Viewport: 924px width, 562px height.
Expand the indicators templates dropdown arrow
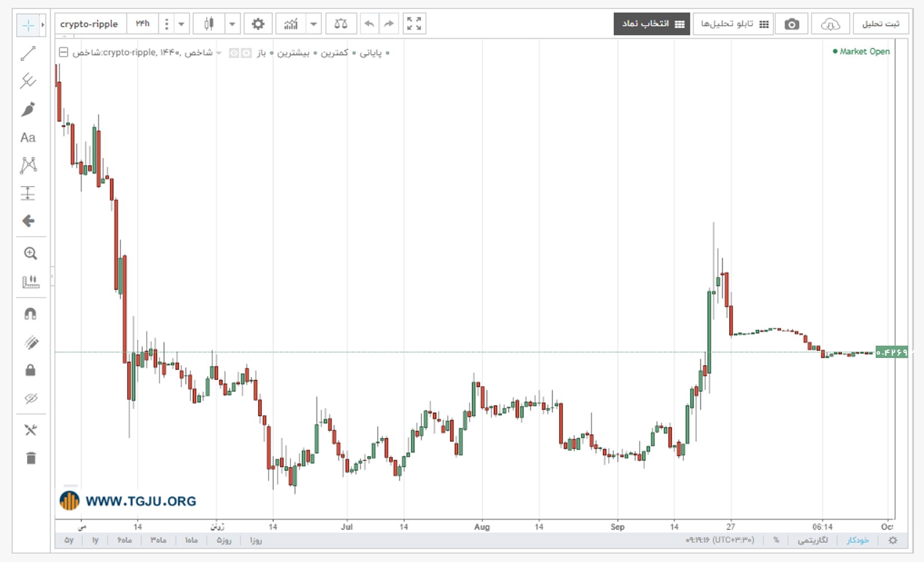pos(314,24)
